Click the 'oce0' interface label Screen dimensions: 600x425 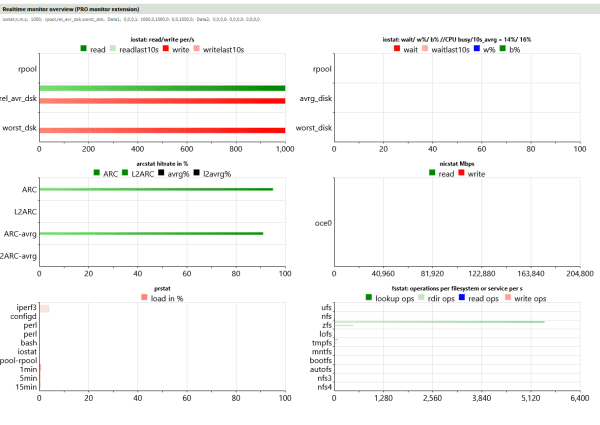click(x=323, y=223)
